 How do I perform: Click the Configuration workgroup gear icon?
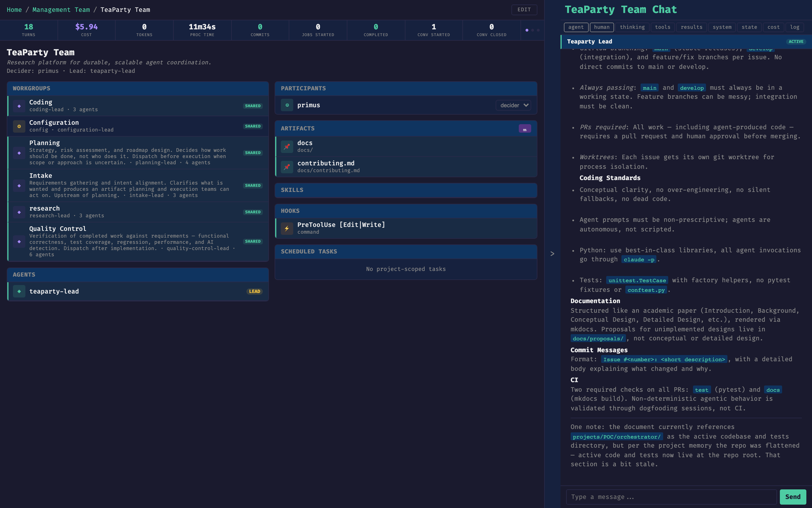(19, 126)
